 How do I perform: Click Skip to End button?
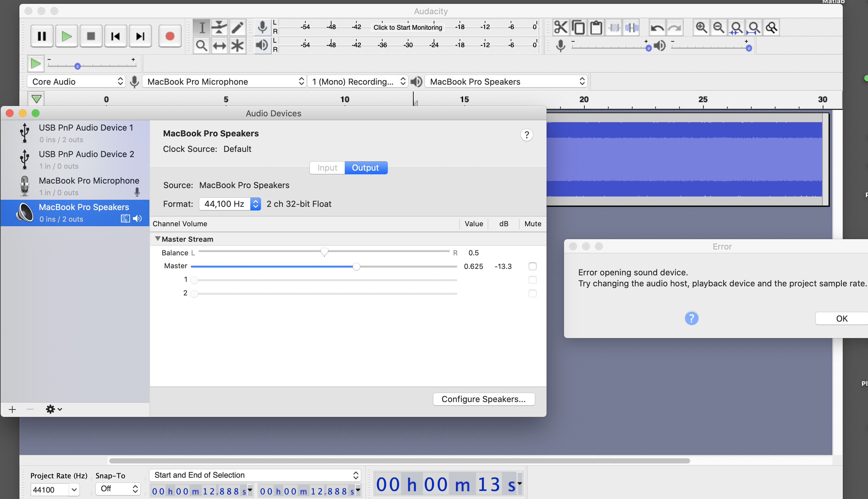pyautogui.click(x=140, y=36)
